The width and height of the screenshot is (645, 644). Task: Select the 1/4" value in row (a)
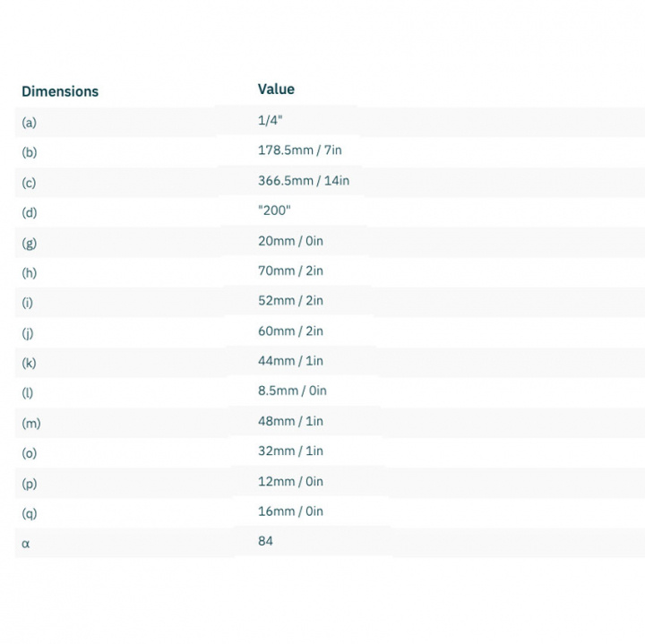[x=271, y=120]
